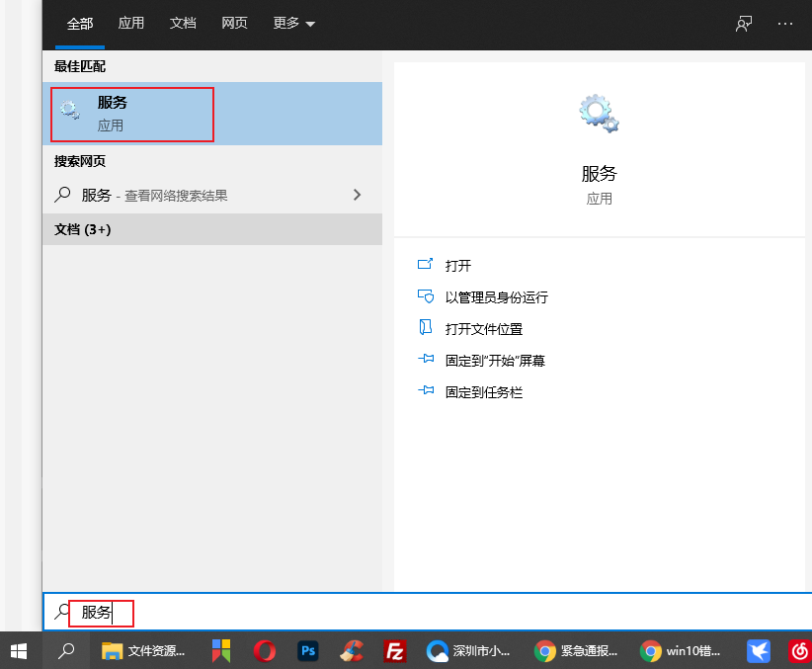This screenshot has width=812, height=669.
Task: Click 打开文件位置 in the action list
Action: click(483, 329)
